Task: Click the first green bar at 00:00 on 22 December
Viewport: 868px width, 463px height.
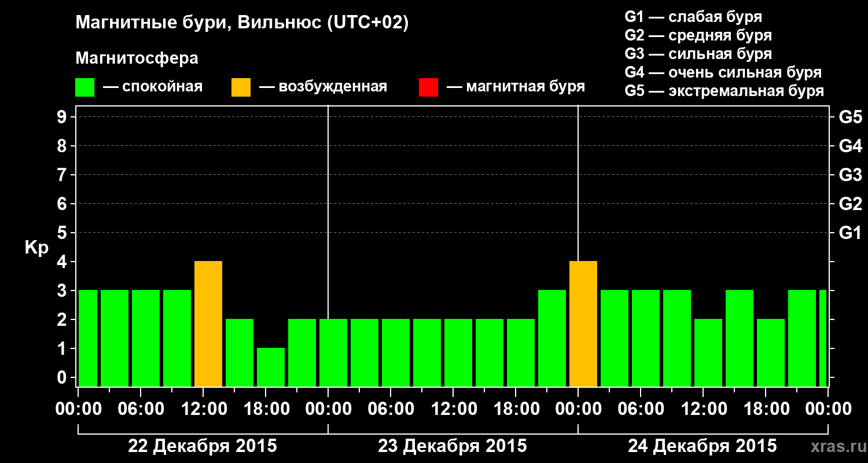Action: 87,339
